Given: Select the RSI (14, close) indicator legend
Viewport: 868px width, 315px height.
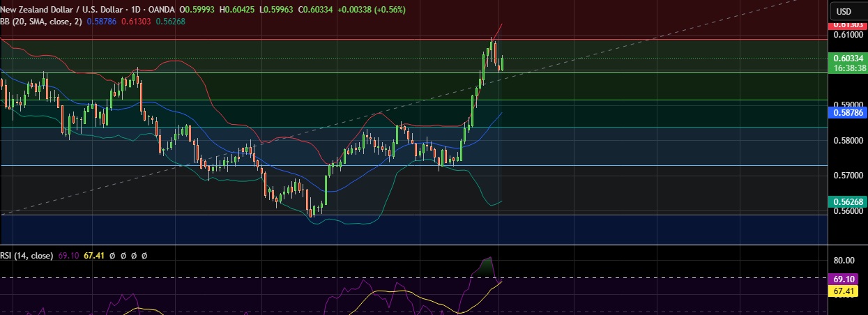Looking at the screenshot, I should pyautogui.click(x=27, y=256).
